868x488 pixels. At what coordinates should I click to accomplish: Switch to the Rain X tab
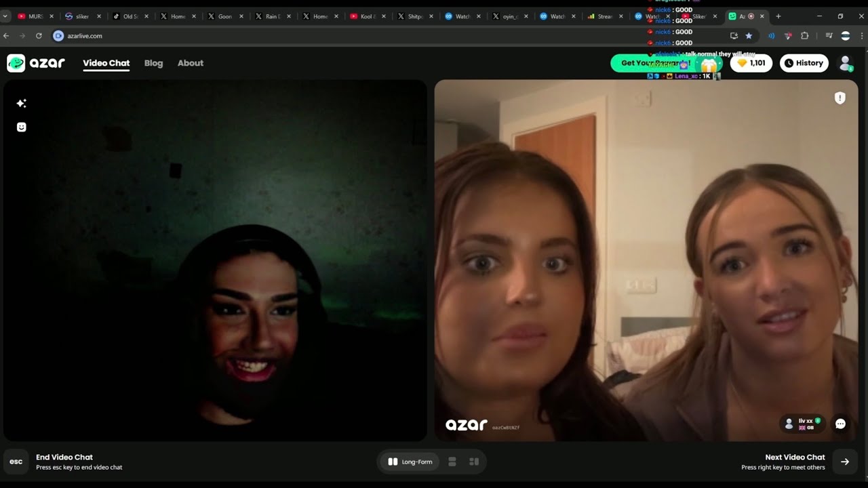click(272, 16)
